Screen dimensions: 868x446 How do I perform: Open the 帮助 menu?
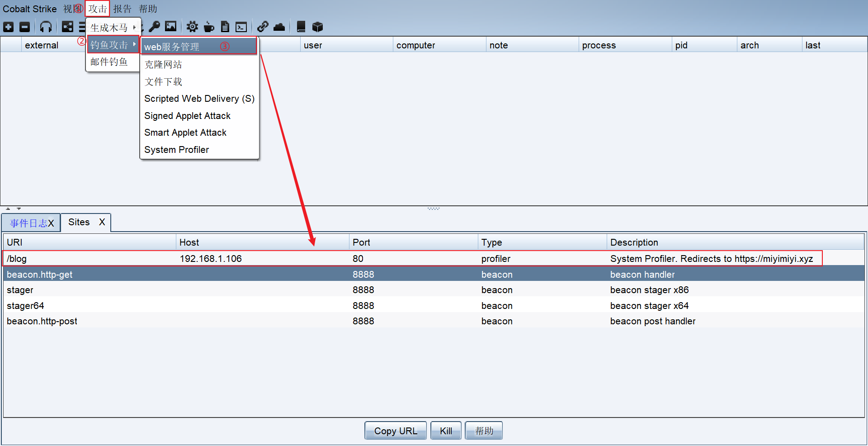(148, 9)
